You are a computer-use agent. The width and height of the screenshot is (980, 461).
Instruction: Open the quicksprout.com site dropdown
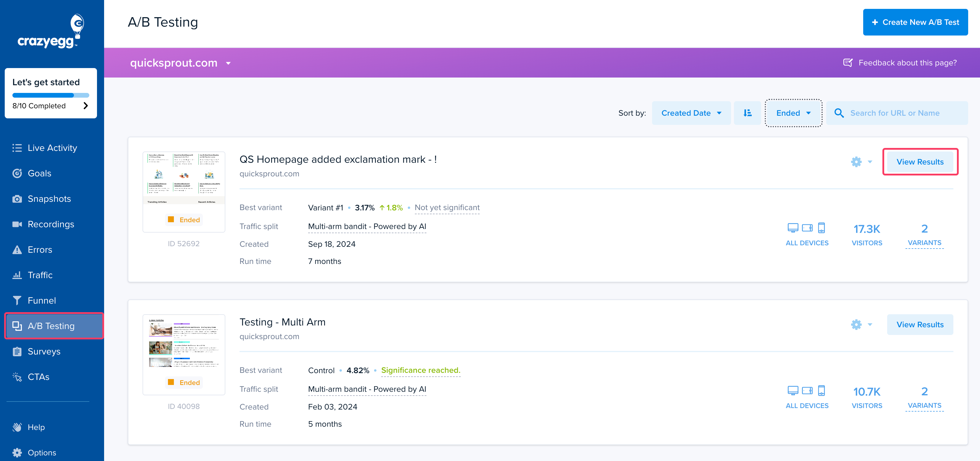click(x=181, y=63)
